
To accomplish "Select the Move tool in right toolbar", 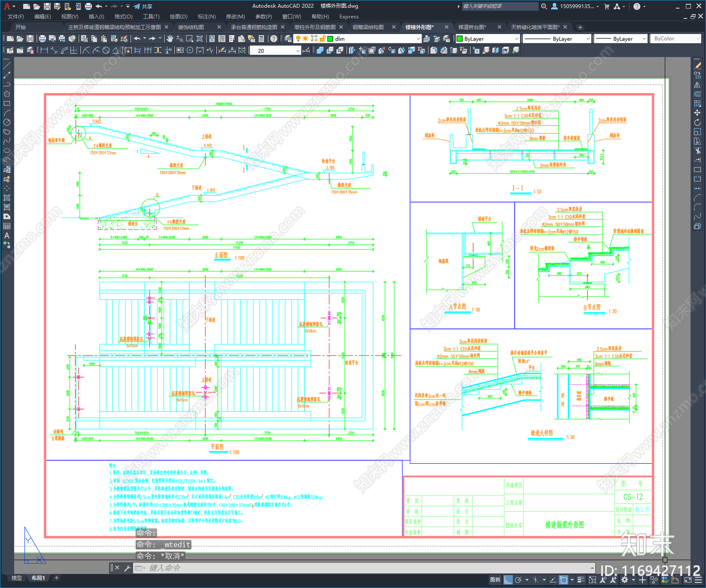I will point(697,113).
